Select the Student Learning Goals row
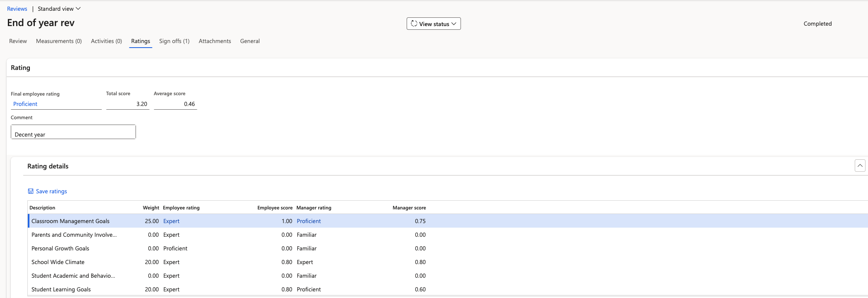 point(448,289)
